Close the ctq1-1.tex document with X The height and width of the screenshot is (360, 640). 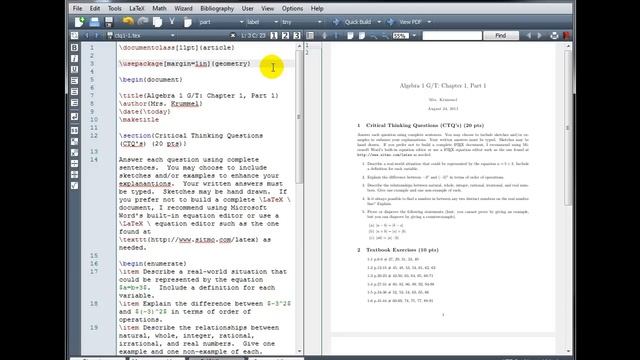[233, 36]
